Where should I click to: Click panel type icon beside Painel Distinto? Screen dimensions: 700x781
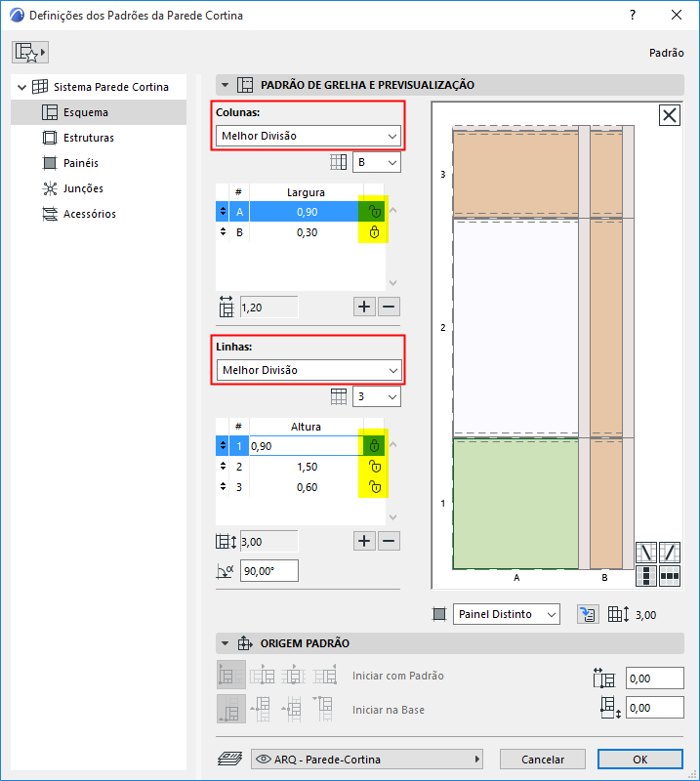(x=439, y=614)
